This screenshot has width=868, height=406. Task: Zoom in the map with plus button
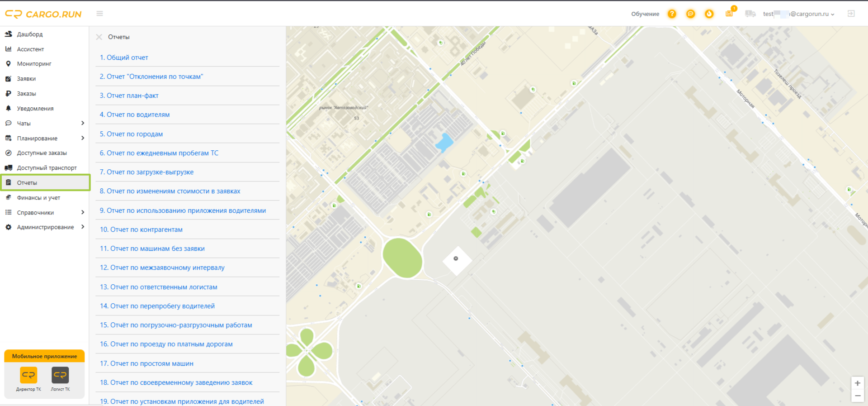pos(857,383)
